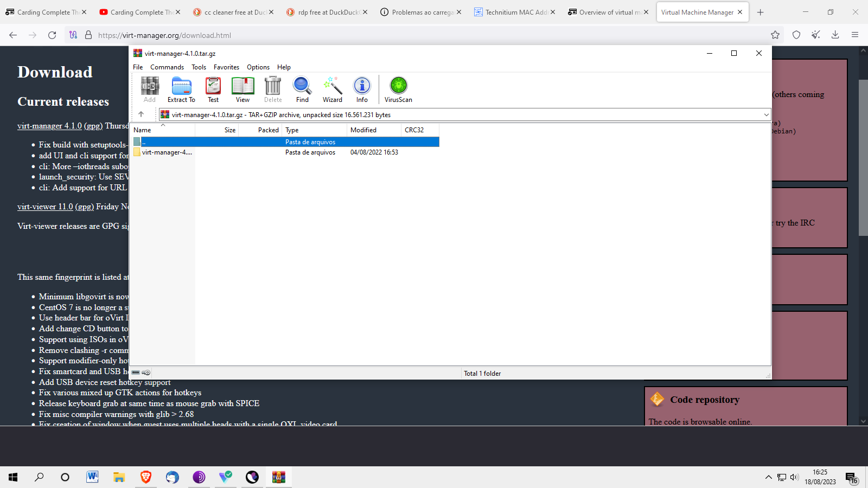
Task: Open Brave browser from taskbar
Action: [x=146, y=477]
